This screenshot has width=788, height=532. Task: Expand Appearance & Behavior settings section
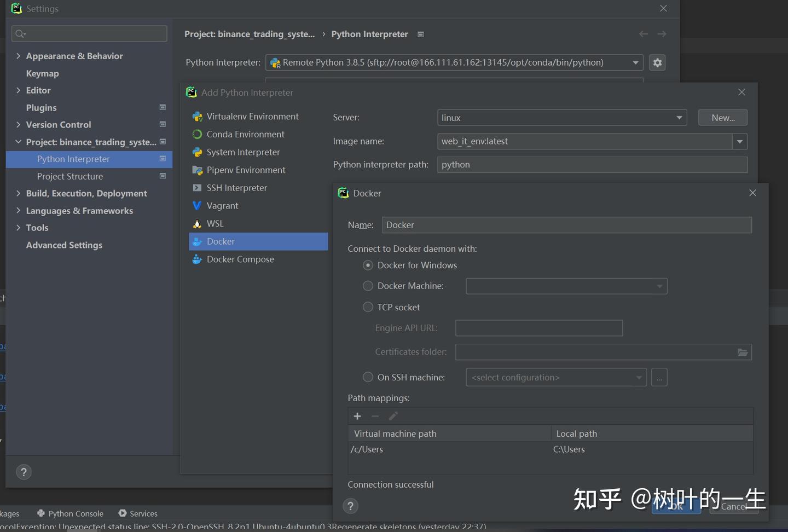point(18,56)
